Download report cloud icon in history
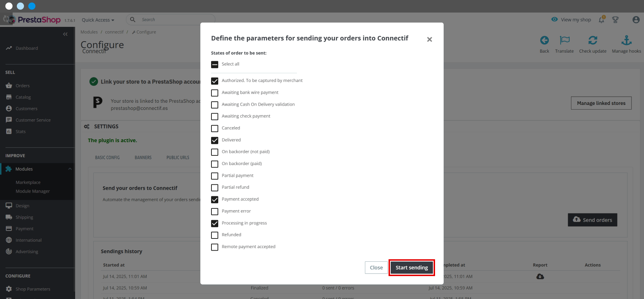The image size is (644, 299). pyautogui.click(x=540, y=276)
